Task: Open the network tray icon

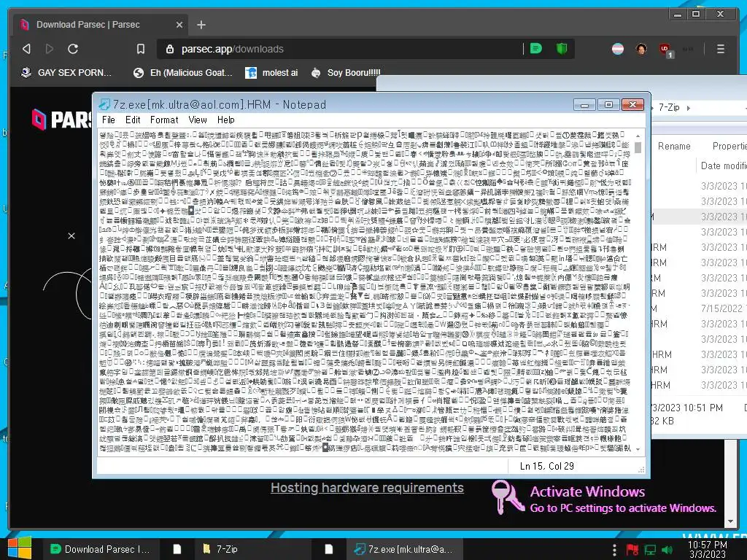Action: pyautogui.click(x=650, y=550)
